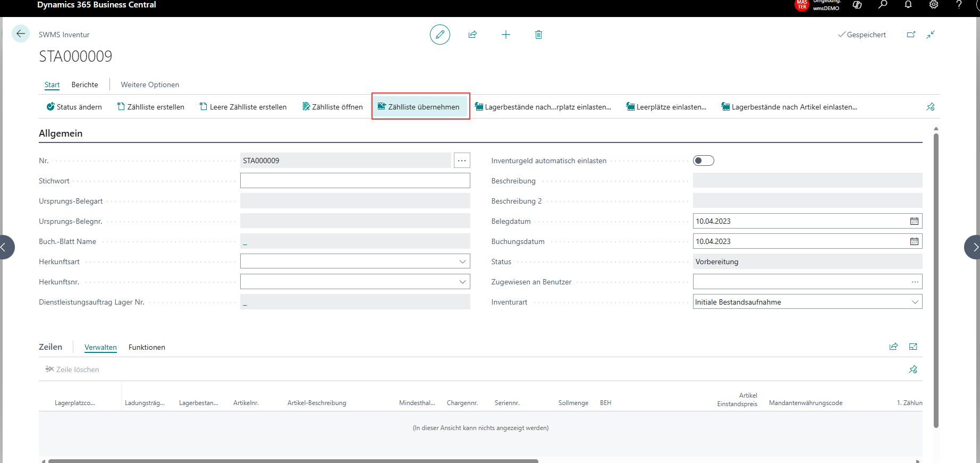980x463 pixels.
Task: Click the horizontal scrollbar under the lines
Action: (293, 461)
